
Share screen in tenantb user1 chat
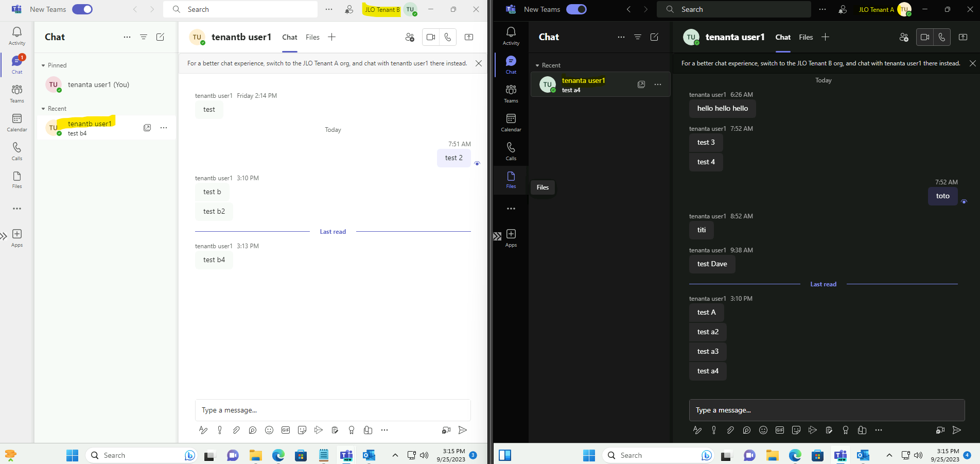point(469,37)
